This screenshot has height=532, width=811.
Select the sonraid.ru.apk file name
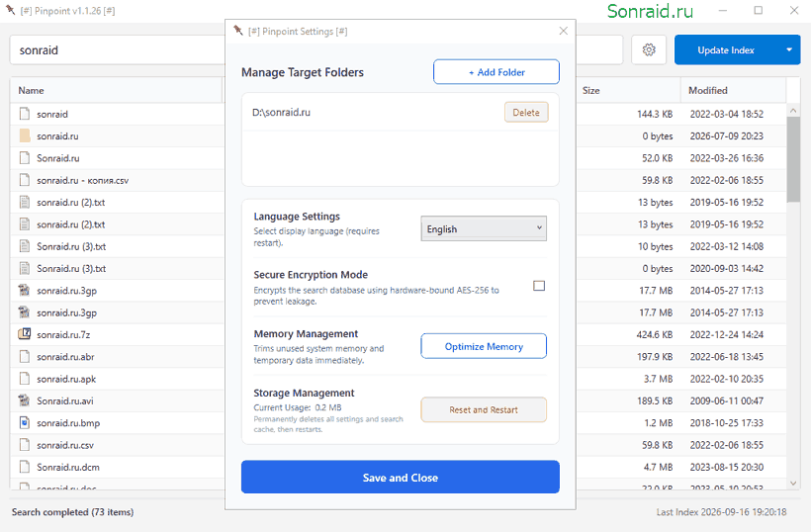coord(66,379)
